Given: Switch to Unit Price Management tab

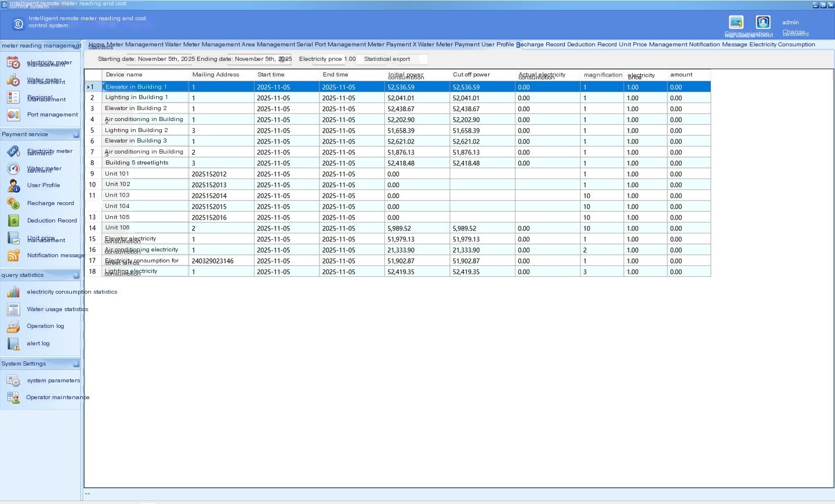Looking at the screenshot, I should (x=653, y=45).
